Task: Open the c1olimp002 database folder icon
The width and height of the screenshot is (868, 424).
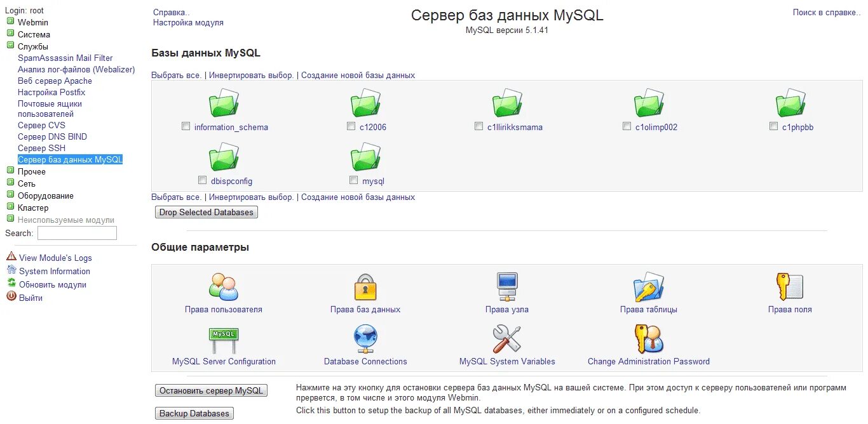Action: tap(649, 103)
